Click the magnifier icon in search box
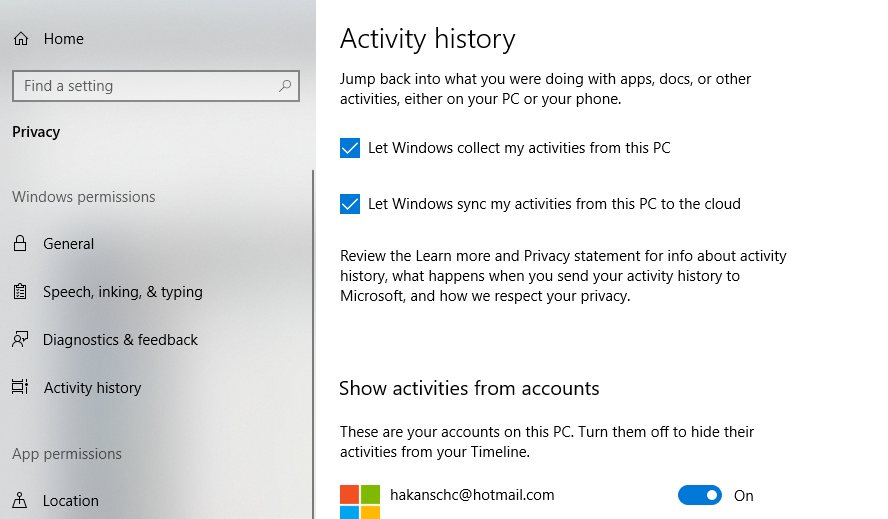 [286, 86]
